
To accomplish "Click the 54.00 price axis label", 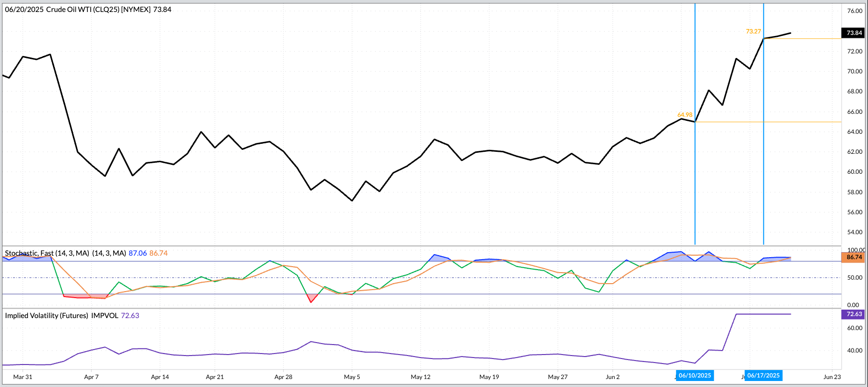I will pos(855,232).
